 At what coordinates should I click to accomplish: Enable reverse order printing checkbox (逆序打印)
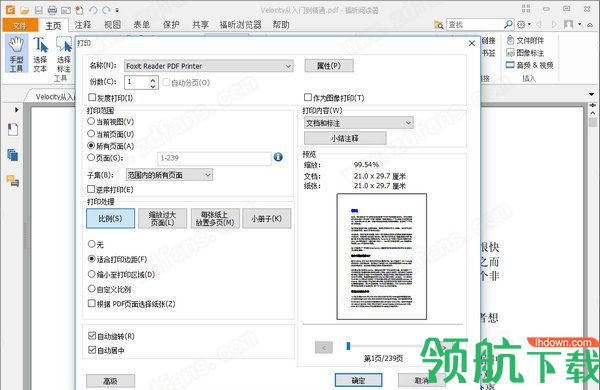coord(91,189)
